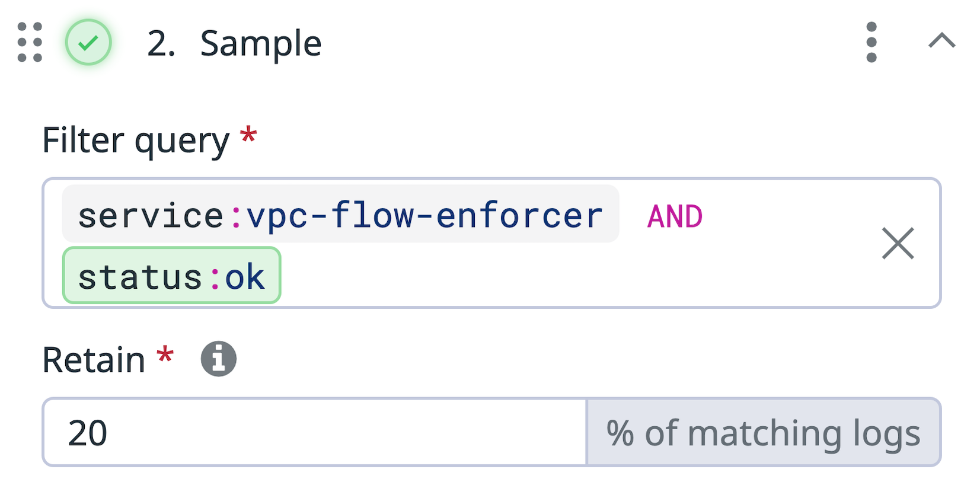Click the red asterisk next to Retain
980x482 pixels.
pyautogui.click(x=164, y=356)
